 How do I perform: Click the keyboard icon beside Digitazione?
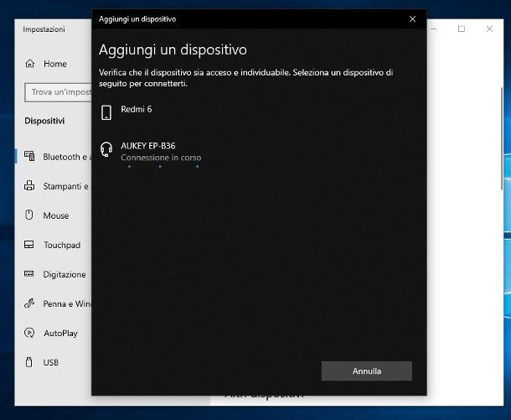[x=29, y=273]
